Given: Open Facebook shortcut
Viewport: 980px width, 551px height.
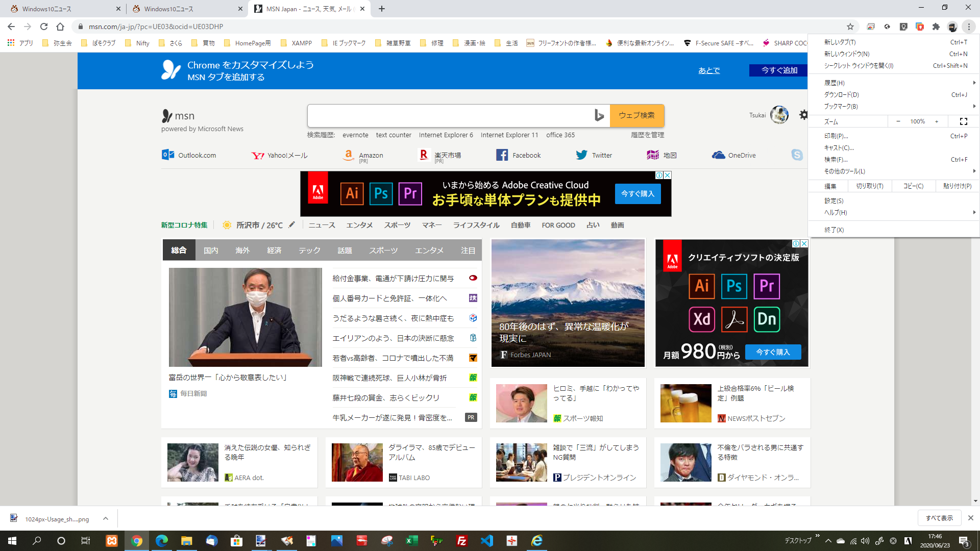Looking at the screenshot, I should [x=518, y=155].
